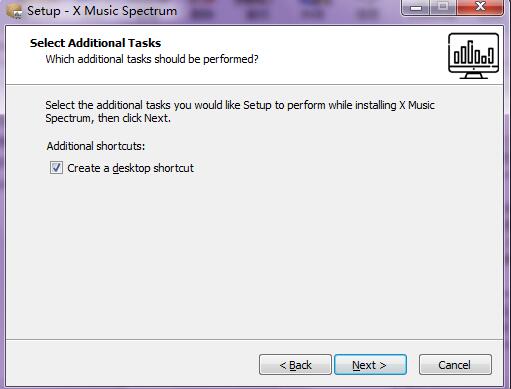The width and height of the screenshot is (511, 389).
Task: Click 'Which additional tasks should be performed?' text
Action: point(152,59)
